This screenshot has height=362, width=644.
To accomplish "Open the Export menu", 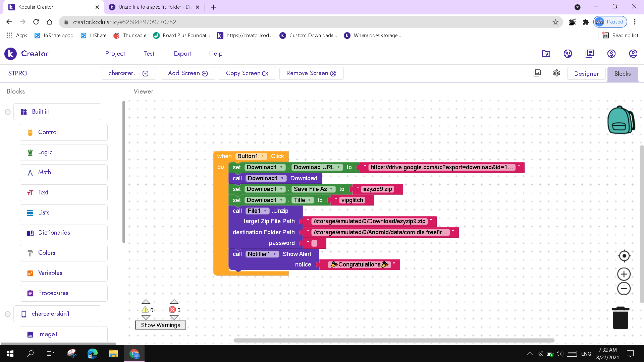I will (x=182, y=54).
